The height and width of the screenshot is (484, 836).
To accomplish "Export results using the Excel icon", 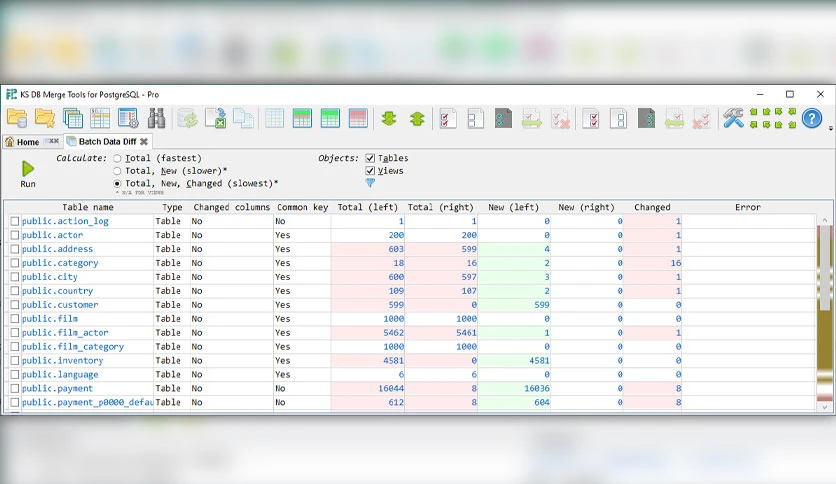I will click(216, 118).
